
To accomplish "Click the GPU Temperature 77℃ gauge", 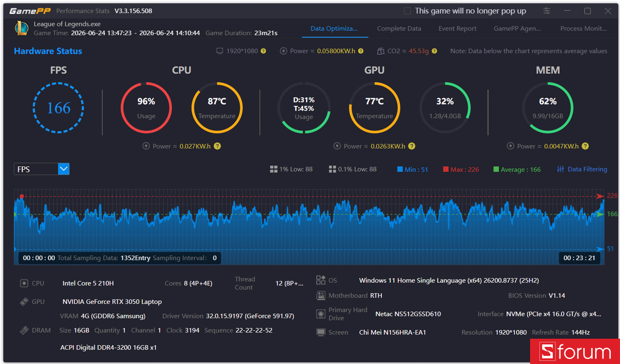I will tap(375, 108).
